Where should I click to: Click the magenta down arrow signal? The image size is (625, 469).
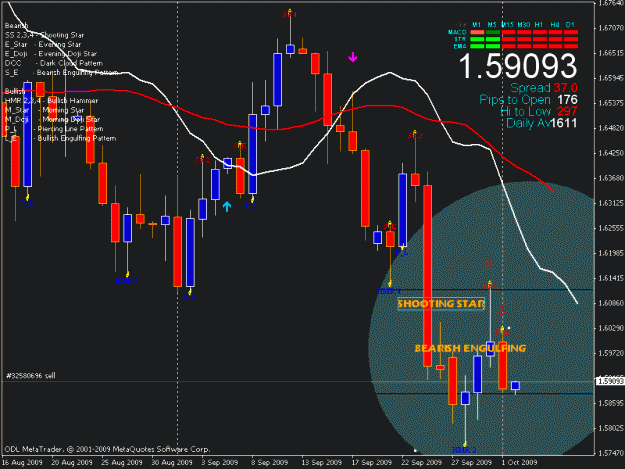[352, 57]
